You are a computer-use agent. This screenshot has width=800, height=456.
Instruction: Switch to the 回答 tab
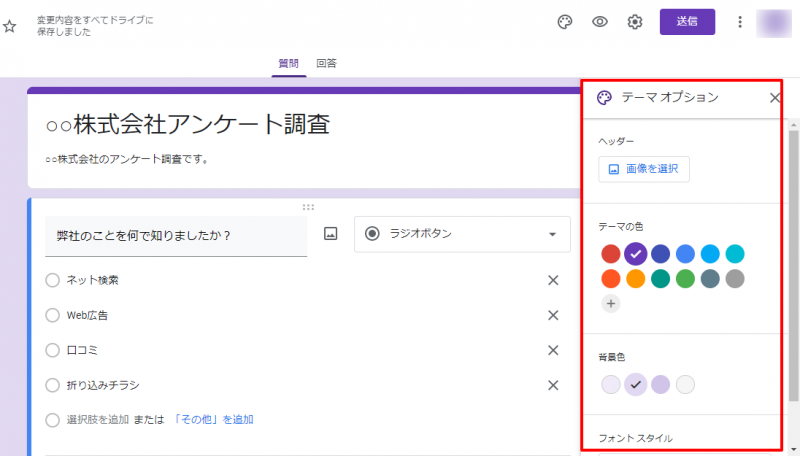326,63
